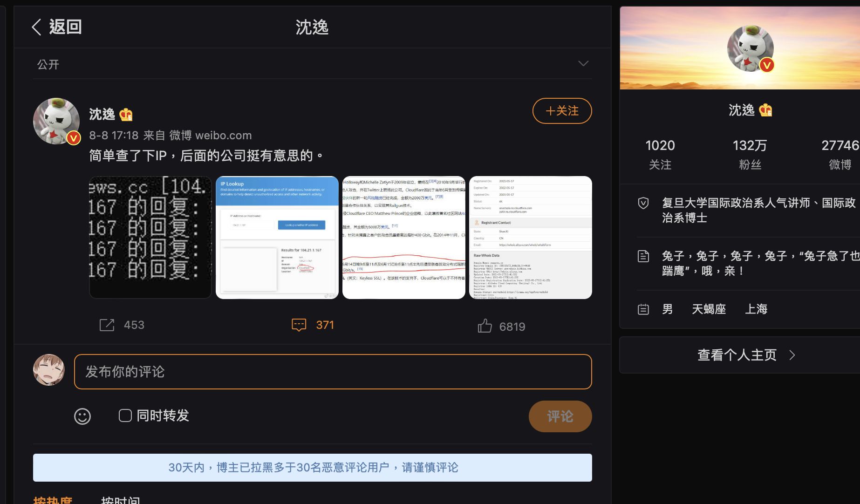Click 复旦大学国际政治系人气讲师 verification text
Image resolution: width=860 pixels, height=504 pixels.
point(758,210)
